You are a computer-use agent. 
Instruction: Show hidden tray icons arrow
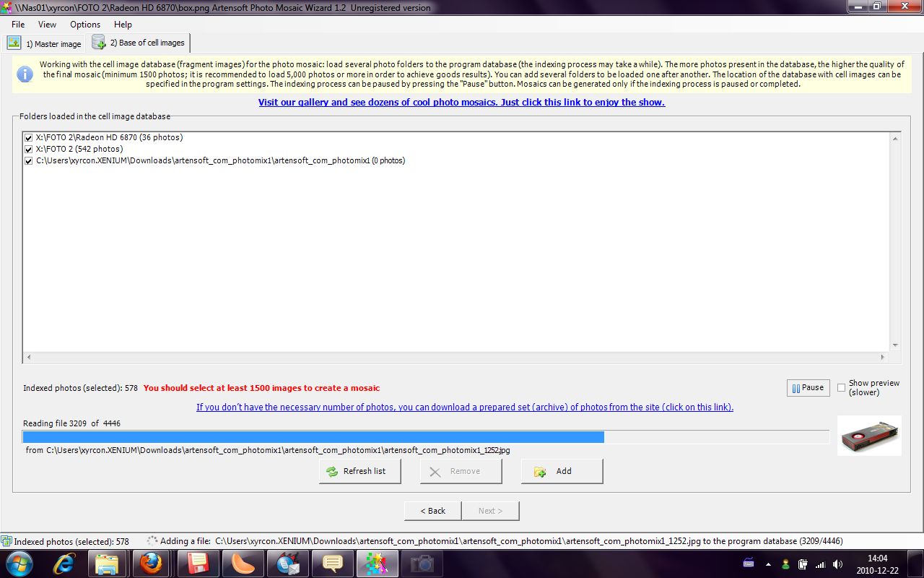click(x=768, y=564)
